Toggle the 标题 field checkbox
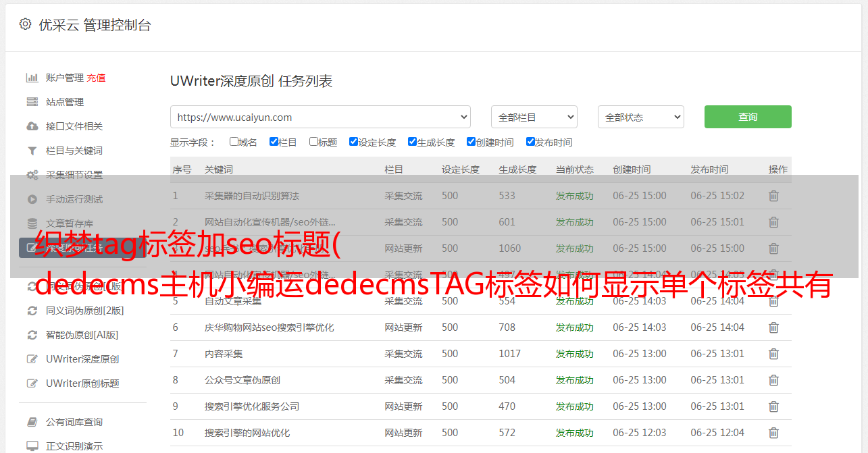868x453 pixels. pyautogui.click(x=313, y=142)
